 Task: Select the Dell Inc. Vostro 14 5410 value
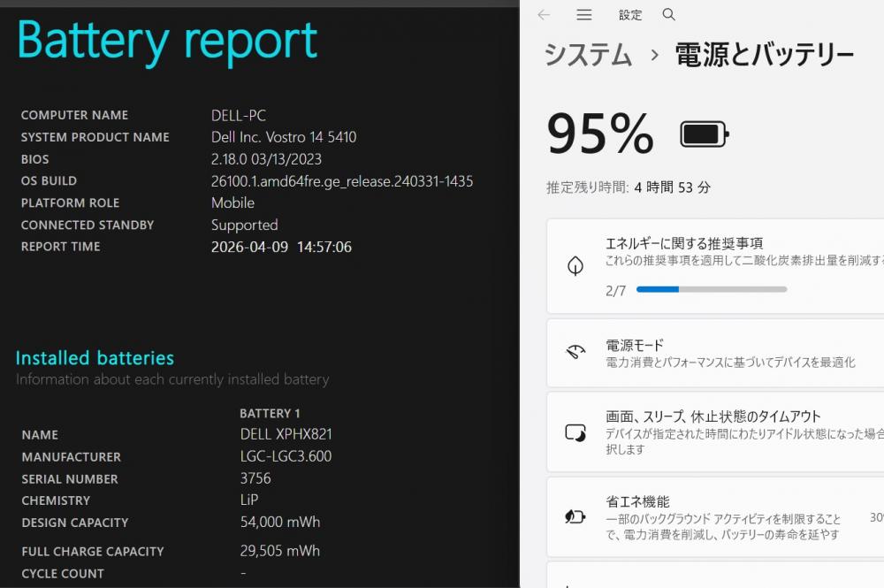click(x=284, y=137)
